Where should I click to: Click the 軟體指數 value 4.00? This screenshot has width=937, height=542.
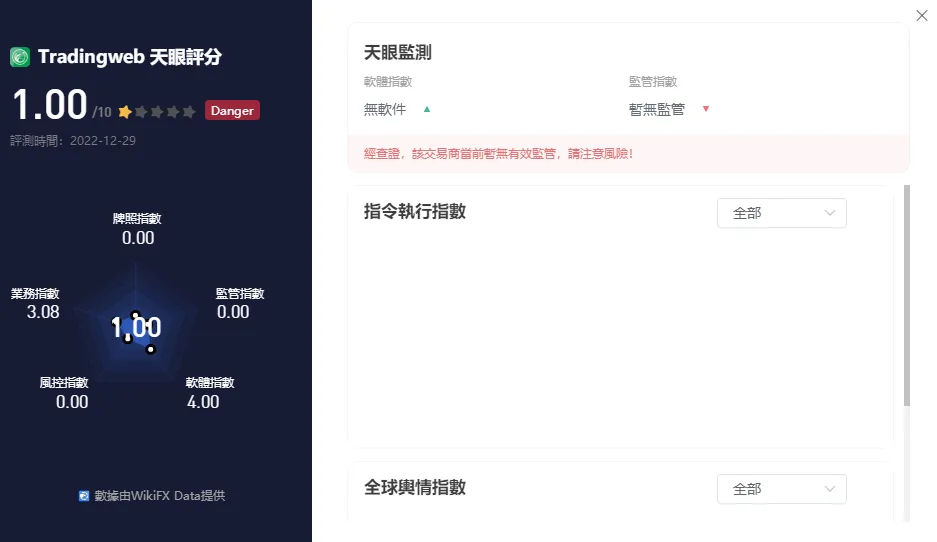(x=203, y=402)
